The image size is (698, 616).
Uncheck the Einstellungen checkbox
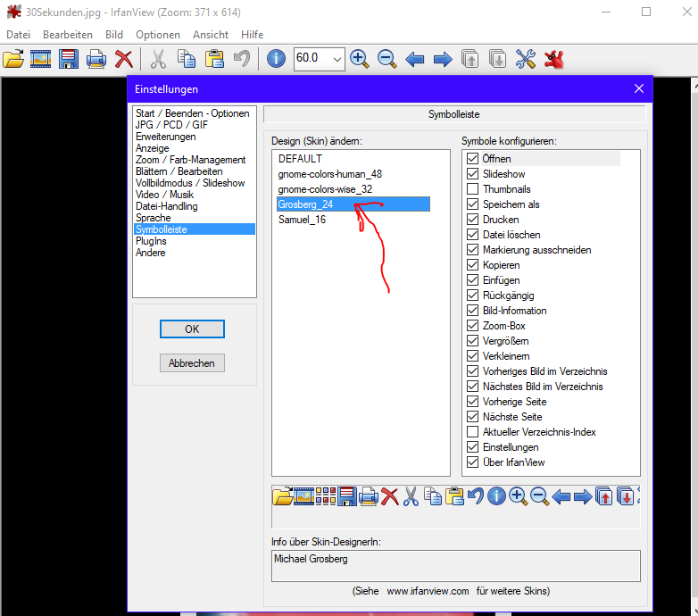pos(472,447)
